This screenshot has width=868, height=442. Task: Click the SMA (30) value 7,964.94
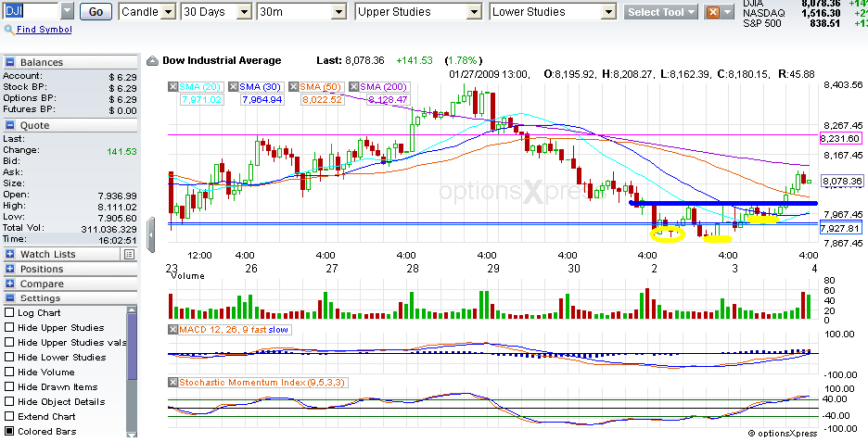tap(262, 100)
